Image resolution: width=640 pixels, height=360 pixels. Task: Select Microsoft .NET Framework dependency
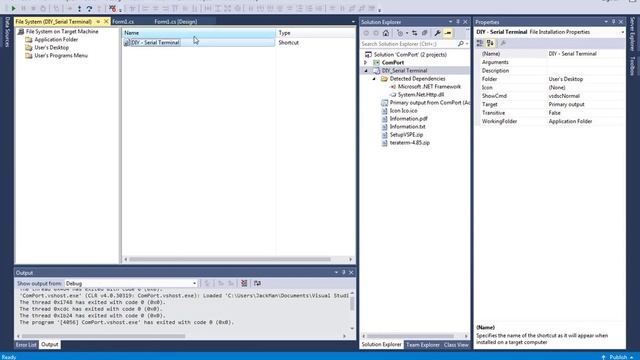point(429,87)
